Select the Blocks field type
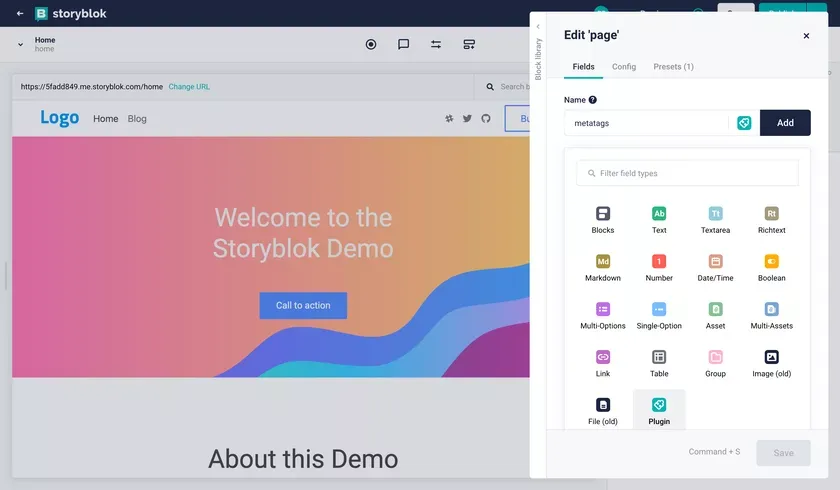840x490 pixels. point(603,220)
